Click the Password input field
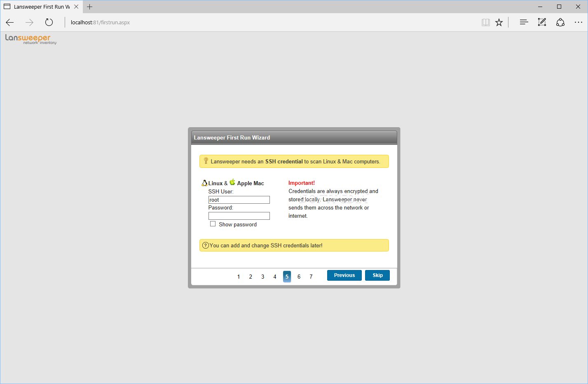 pos(239,216)
